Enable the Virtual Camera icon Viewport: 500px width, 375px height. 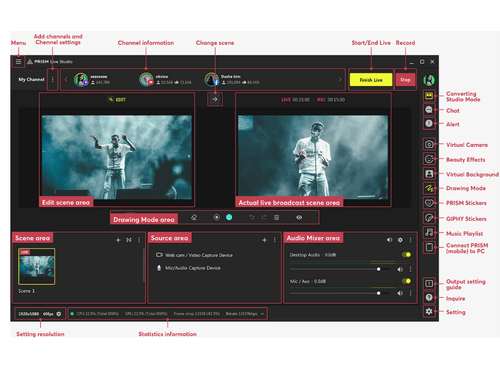(429, 144)
